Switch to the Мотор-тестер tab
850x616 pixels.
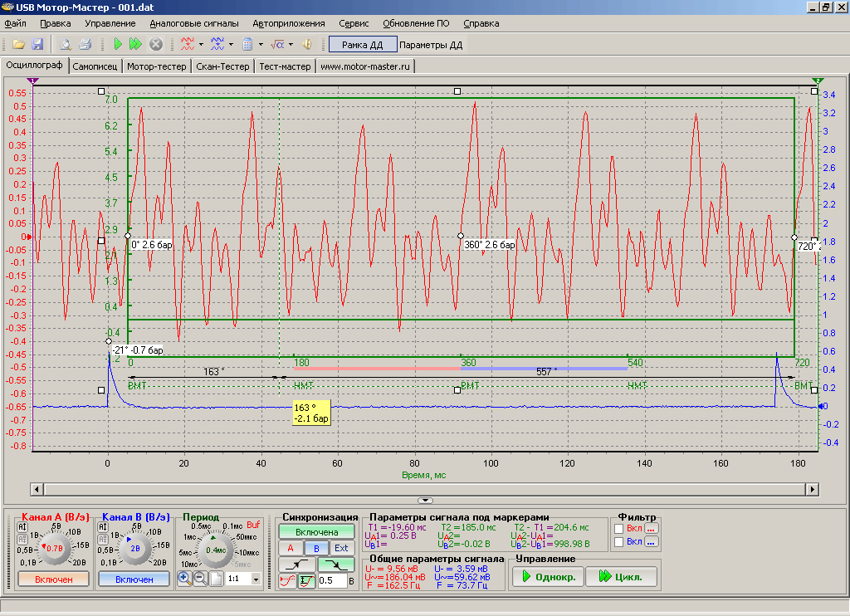click(157, 66)
